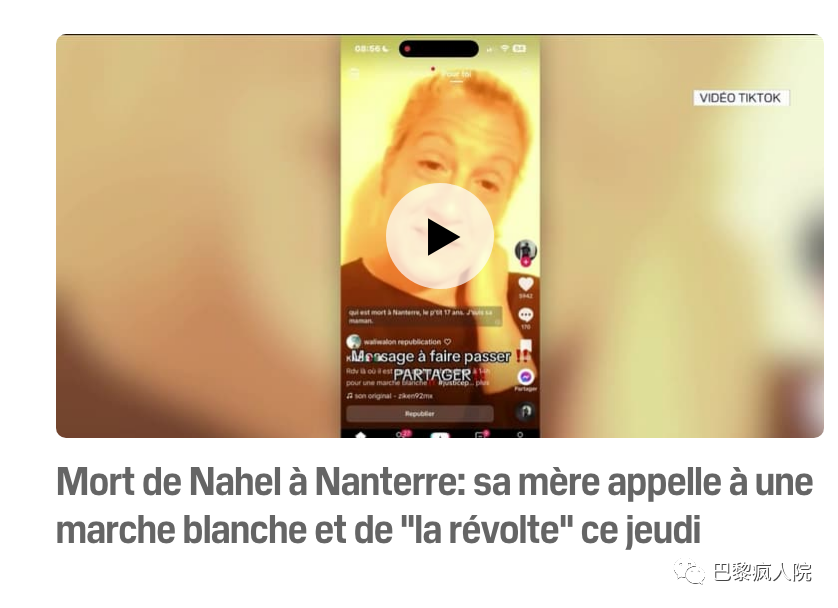The image size is (838, 608).
Task: Tap the heart like icon
Action: (x=526, y=284)
